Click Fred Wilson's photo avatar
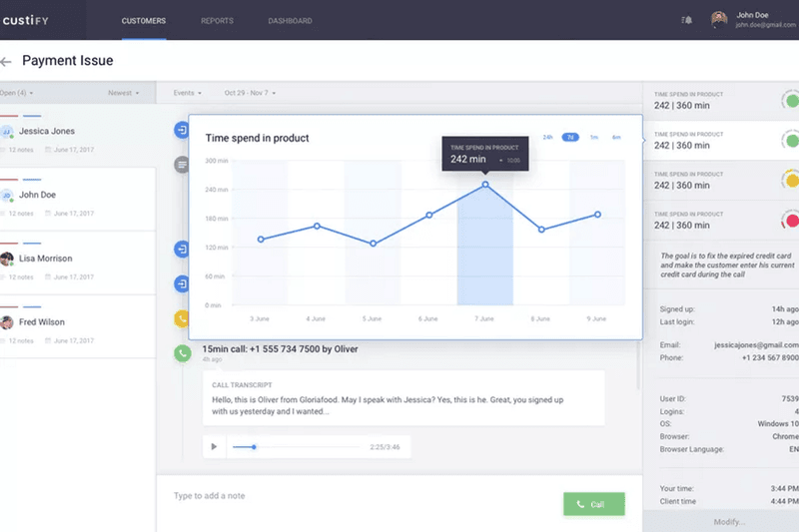799x532 pixels. 7,322
